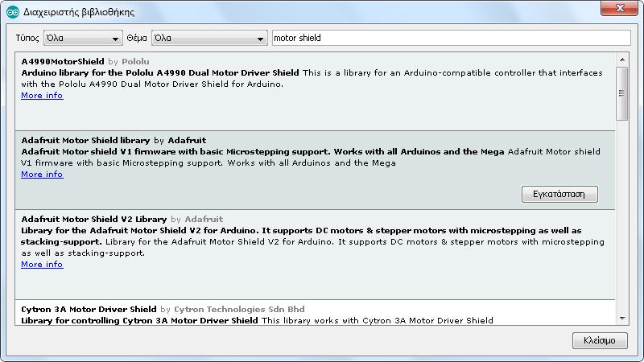The image size is (644, 362).
Task: Click the scrollbar down arrow
Action: [622, 319]
